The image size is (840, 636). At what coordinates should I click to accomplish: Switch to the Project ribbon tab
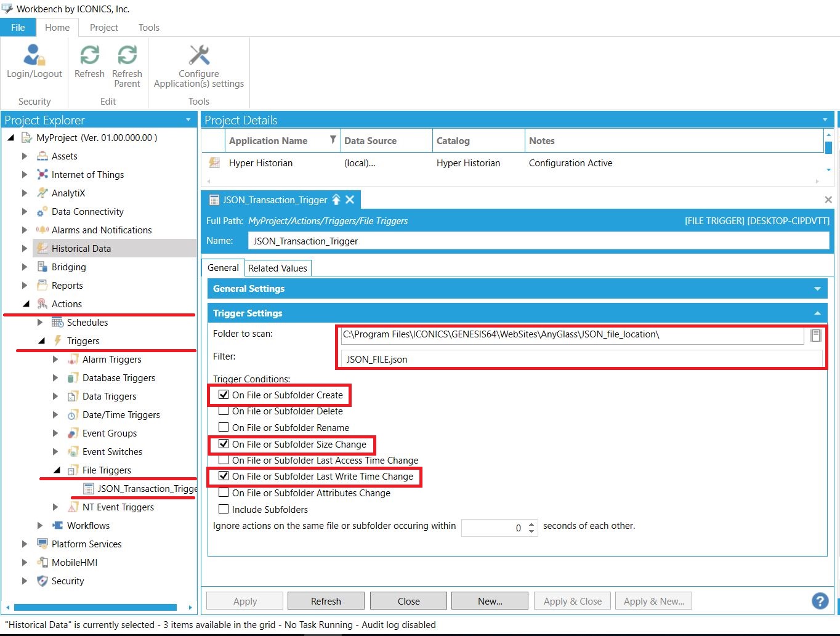click(x=103, y=27)
